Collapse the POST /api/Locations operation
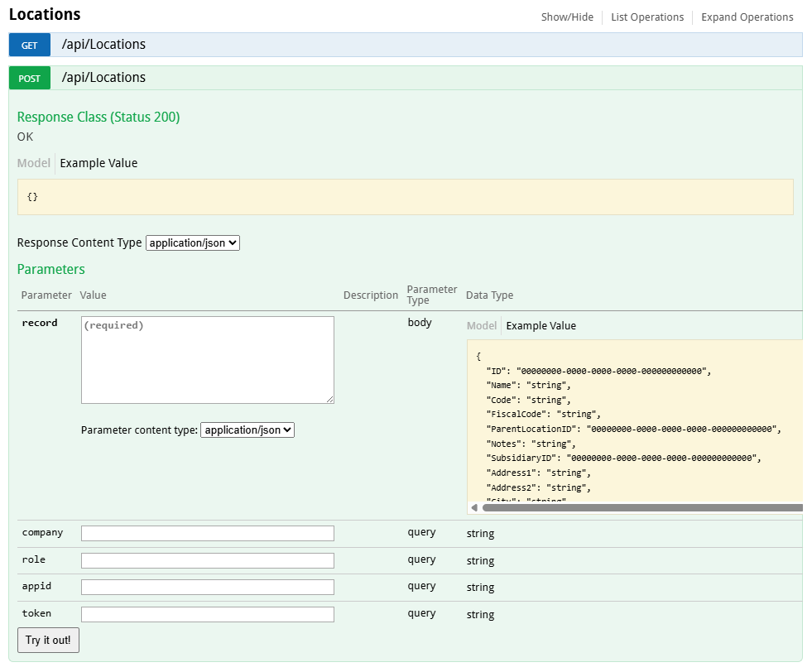The width and height of the screenshot is (812, 672). (x=103, y=78)
